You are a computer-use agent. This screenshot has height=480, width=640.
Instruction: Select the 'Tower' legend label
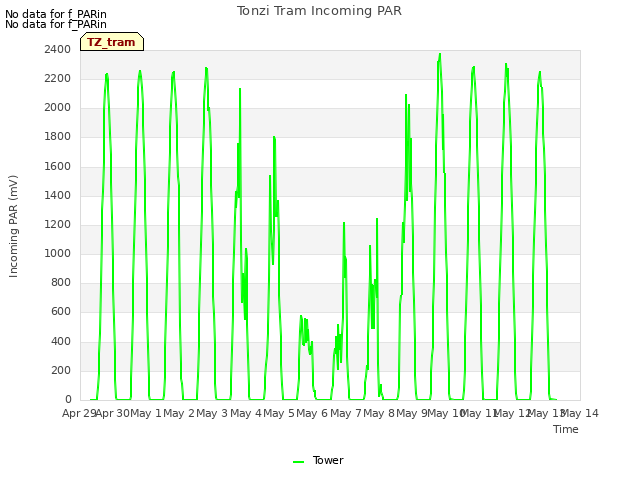[328, 460]
